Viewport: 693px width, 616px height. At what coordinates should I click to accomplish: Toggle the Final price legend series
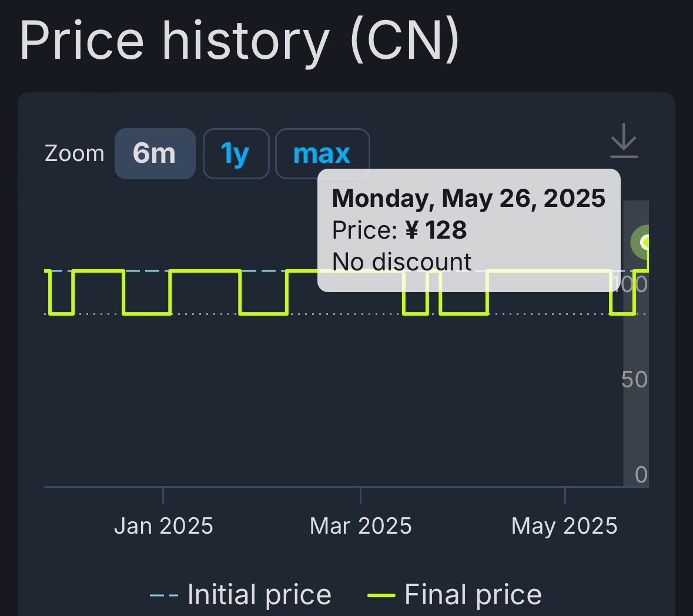tap(455, 594)
